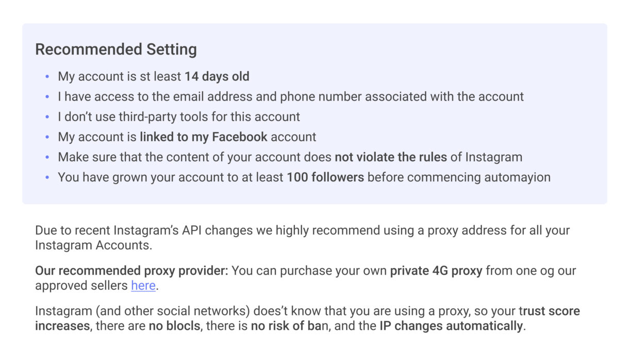Open the "here" approved sellers link

pos(143,286)
